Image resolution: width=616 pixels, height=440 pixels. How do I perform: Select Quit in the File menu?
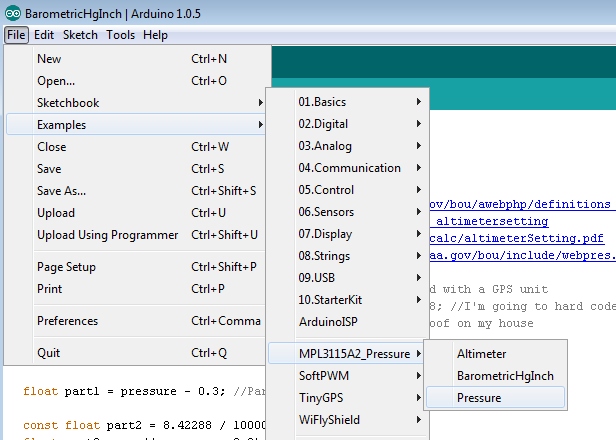tap(136, 353)
